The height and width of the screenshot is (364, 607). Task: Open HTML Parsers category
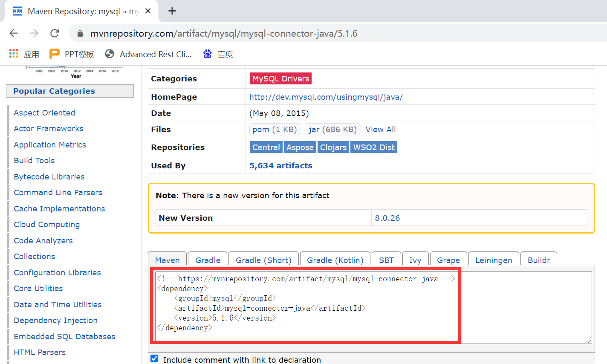tap(40, 352)
